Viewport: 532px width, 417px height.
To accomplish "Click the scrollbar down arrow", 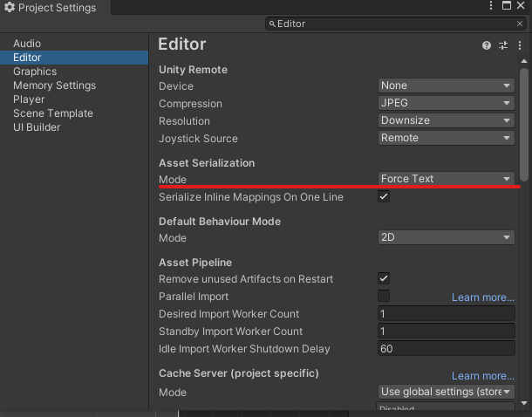I will [x=524, y=403].
